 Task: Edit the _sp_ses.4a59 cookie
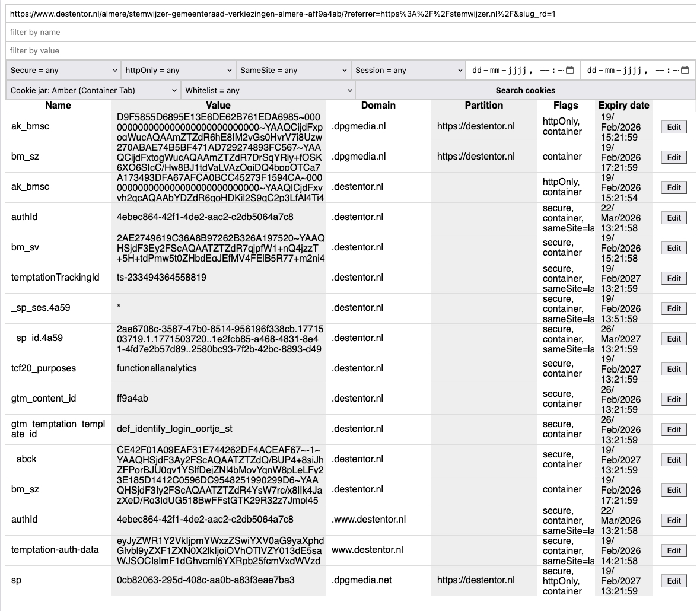point(674,308)
